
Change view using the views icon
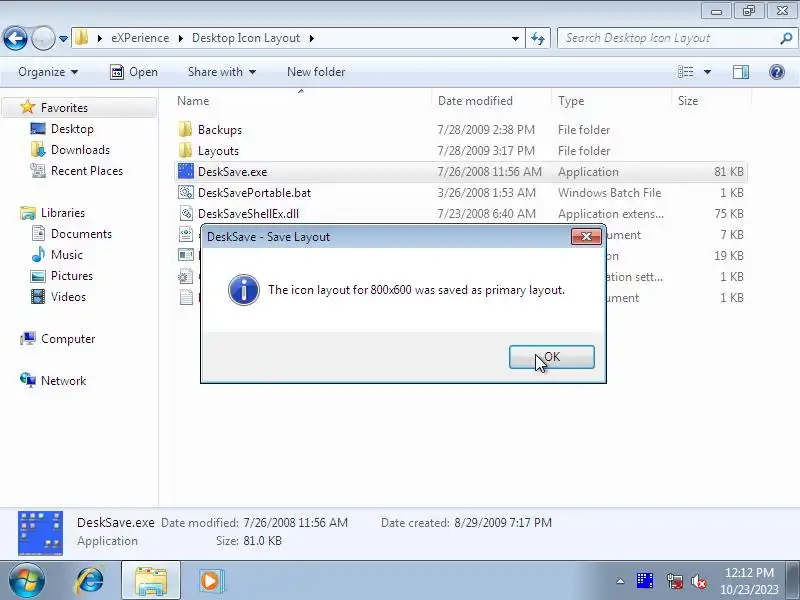tap(686, 72)
